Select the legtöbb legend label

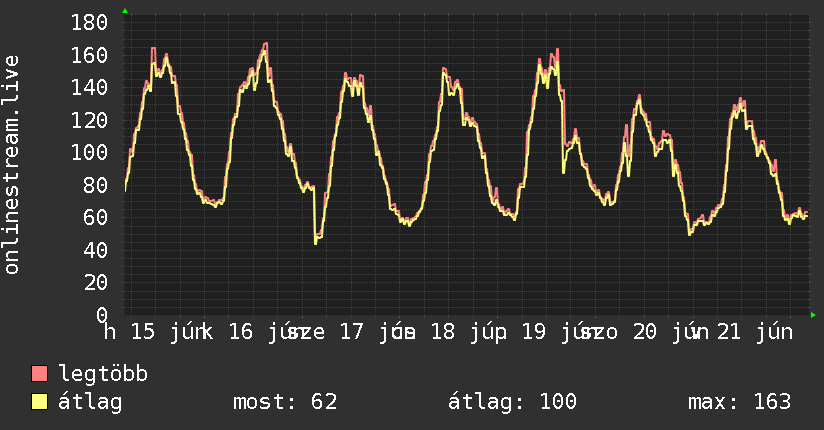(103, 373)
